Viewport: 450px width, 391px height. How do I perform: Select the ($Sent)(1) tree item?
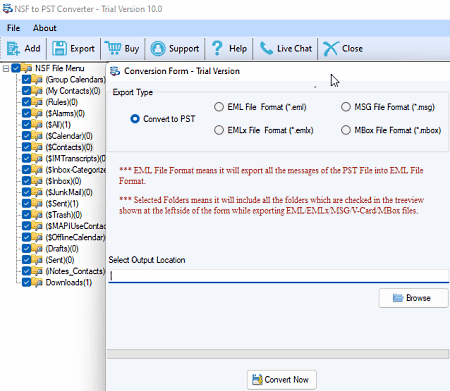pyautogui.click(x=62, y=204)
